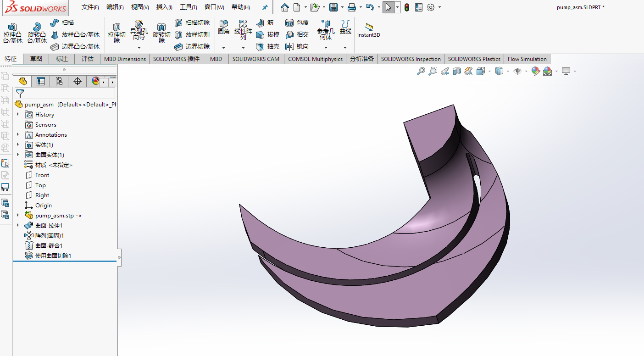The height and width of the screenshot is (356, 644).
Task: Select the 旋转凸台/基体 (Revolved Boss) tool
Action: pos(36,33)
